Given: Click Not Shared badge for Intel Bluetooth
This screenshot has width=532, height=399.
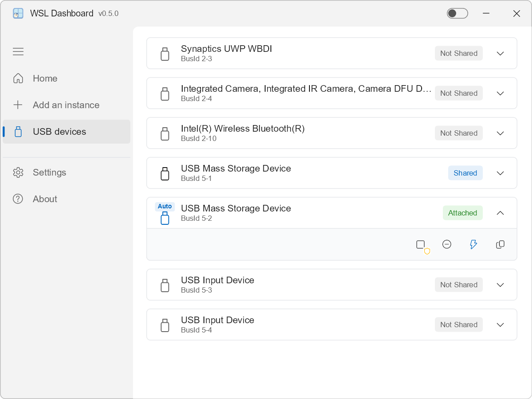Looking at the screenshot, I should pyautogui.click(x=459, y=133).
